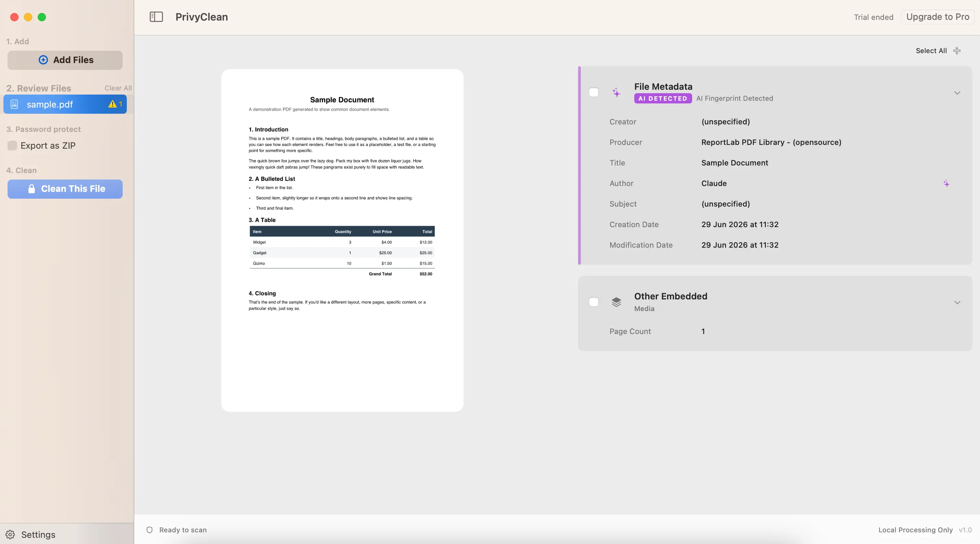Click the sample.pdf document file icon
Viewport: 980px width, 544px height.
point(14,104)
